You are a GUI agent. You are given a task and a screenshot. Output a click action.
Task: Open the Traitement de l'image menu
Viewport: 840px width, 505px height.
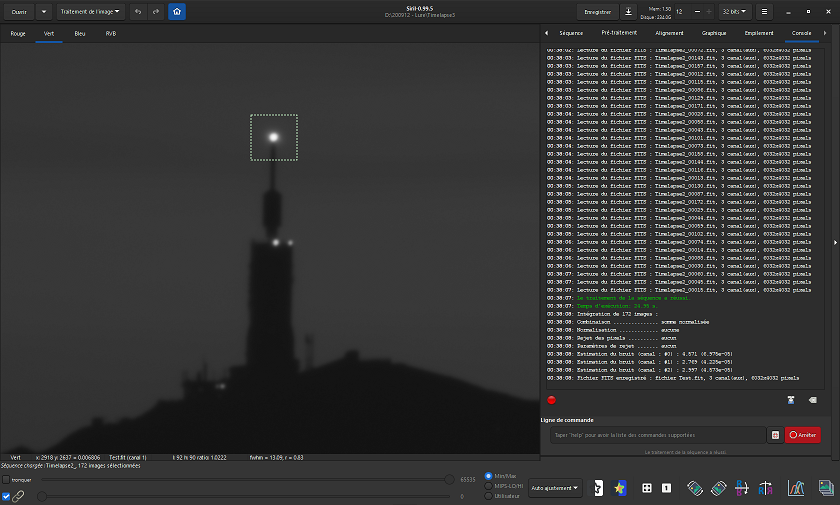pyautogui.click(x=91, y=12)
